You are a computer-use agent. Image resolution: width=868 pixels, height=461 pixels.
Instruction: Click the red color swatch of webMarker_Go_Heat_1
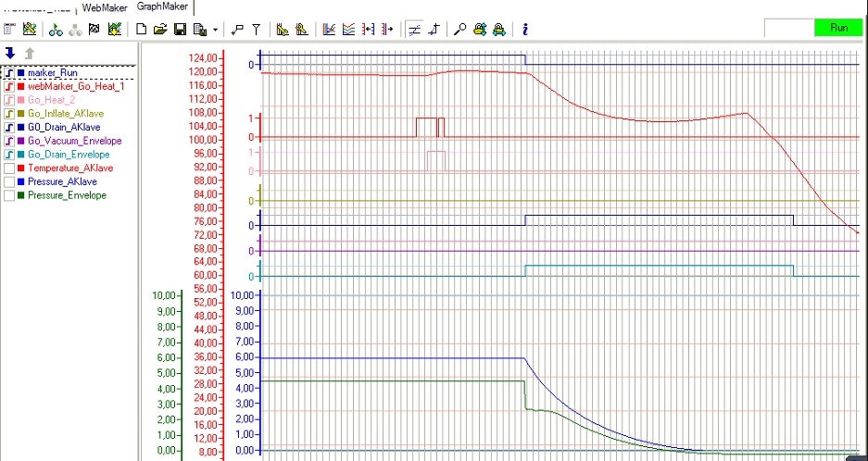tap(21, 86)
